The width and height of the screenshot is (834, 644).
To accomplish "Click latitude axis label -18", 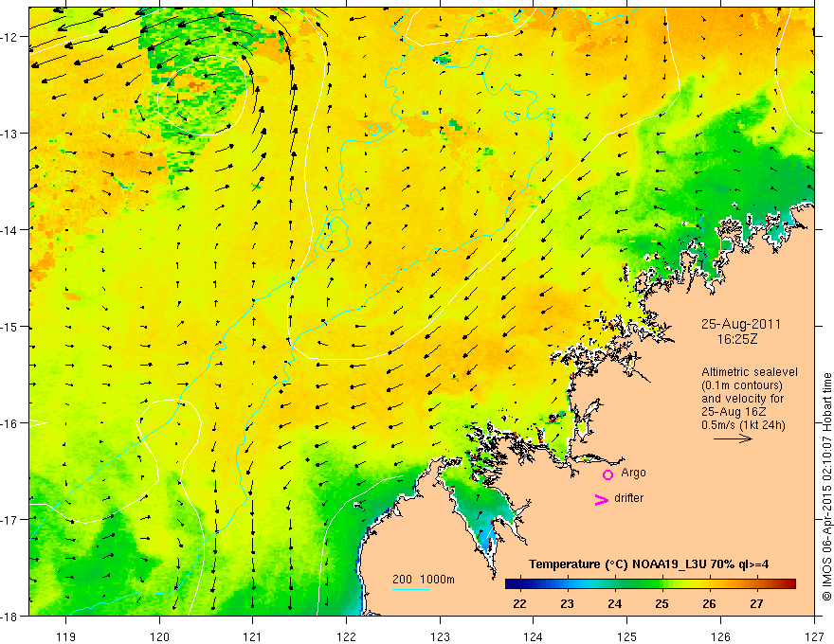I will pyautogui.click(x=10, y=616).
